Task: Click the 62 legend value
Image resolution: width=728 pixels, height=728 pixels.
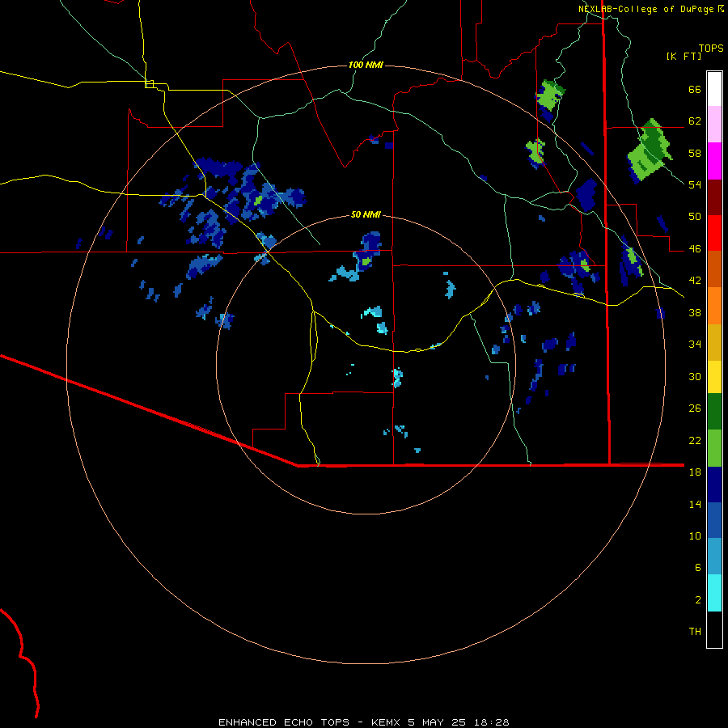Action: (695, 121)
